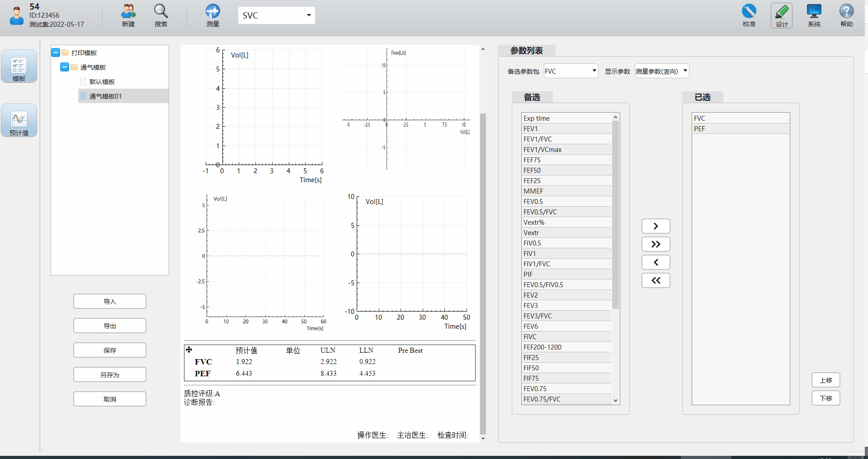Collapse the 通气模板 tree node
The width and height of the screenshot is (868, 459).
point(65,67)
